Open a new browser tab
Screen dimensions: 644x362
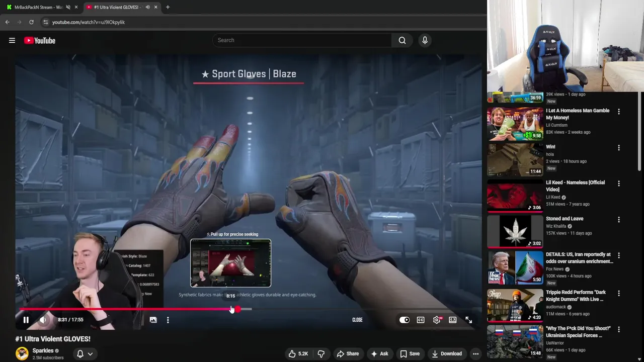coord(168,7)
